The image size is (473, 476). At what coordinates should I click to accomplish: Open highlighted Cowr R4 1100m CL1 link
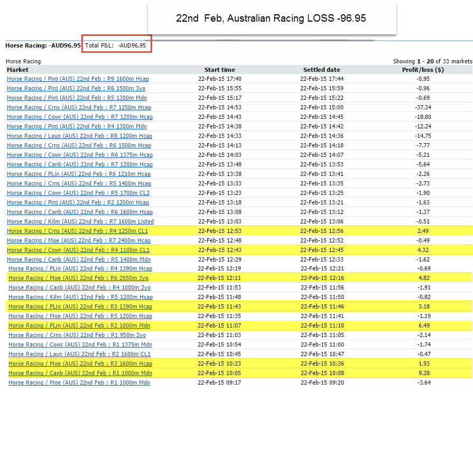(x=78, y=250)
